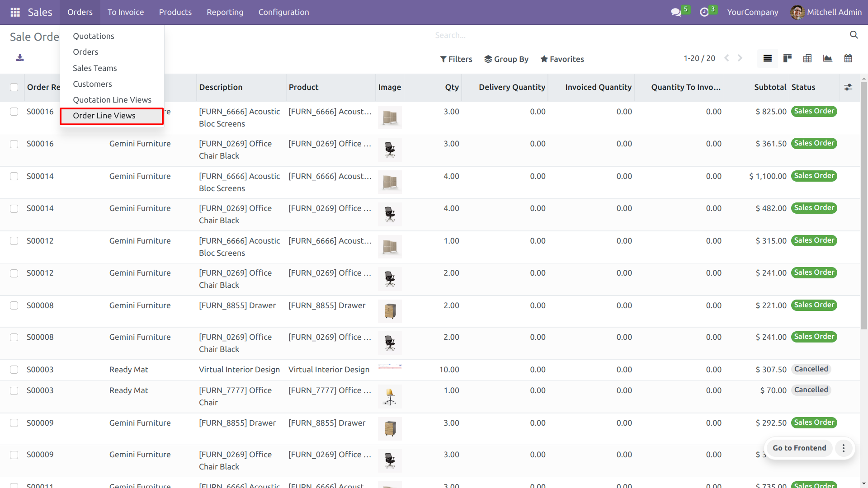Image resolution: width=868 pixels, height=488 pixels.
Task: Toggle the select-all header checkbox
Action: [x=14, y=87]
